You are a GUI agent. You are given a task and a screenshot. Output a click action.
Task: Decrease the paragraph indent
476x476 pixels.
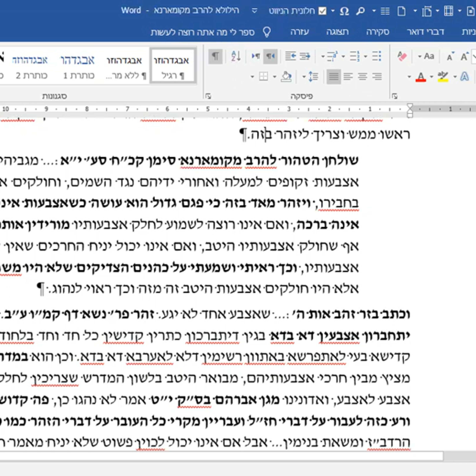[x=305, y=56]
